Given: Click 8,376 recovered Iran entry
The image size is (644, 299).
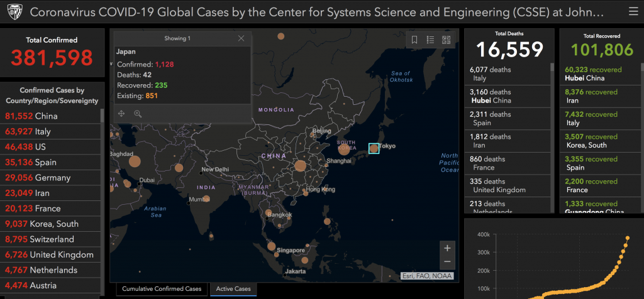Looking at the screenshot, I should [599, 96].
